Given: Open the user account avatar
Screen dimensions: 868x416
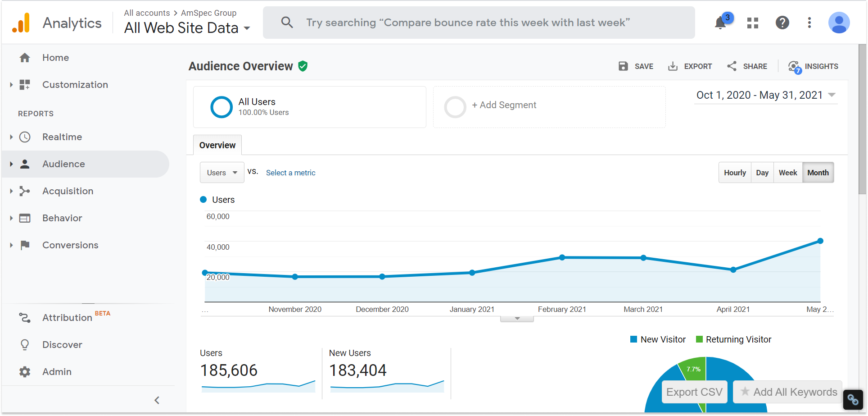Looking at the screenshot, I should point(839,23).
